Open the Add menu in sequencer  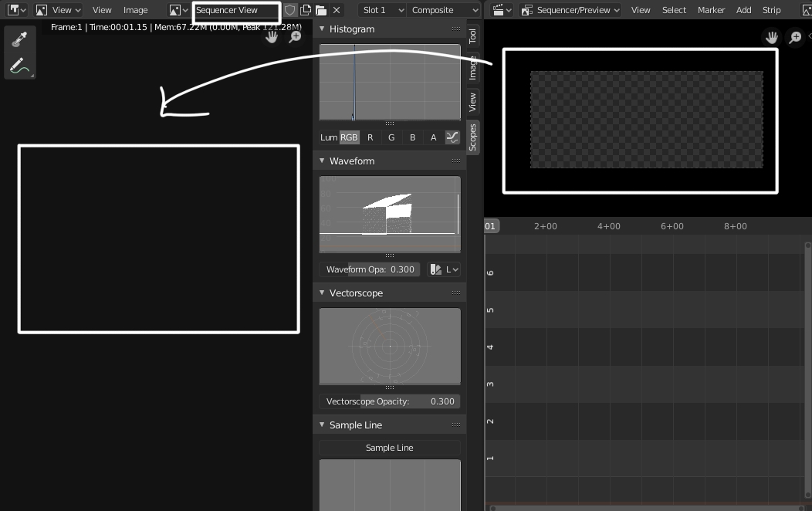tap(743, 10)
